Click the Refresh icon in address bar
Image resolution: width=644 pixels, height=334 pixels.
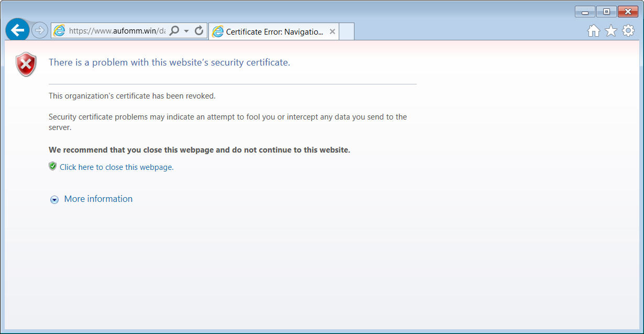coord(199,31)
